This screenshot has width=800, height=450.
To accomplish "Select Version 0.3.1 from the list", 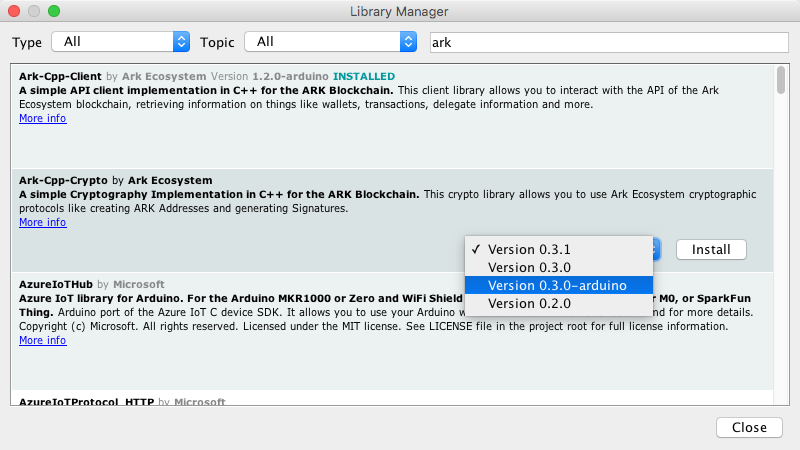I will pos(529,249).
